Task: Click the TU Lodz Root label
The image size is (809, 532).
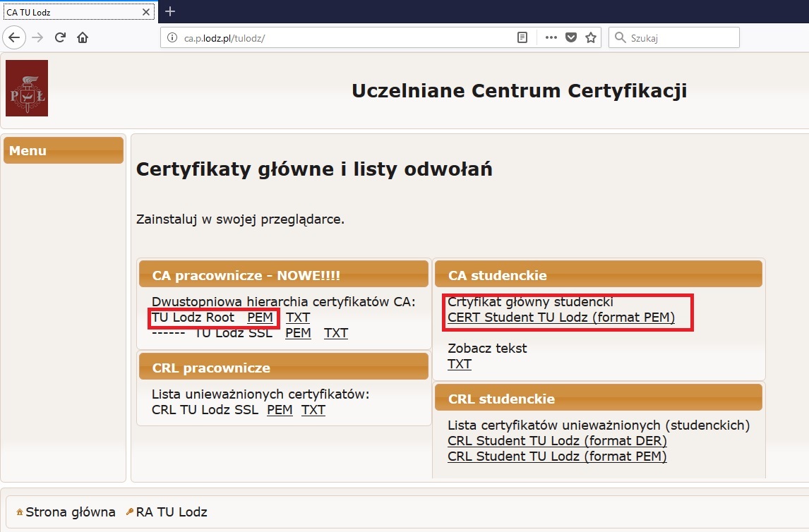Action: tap(193, 318)
